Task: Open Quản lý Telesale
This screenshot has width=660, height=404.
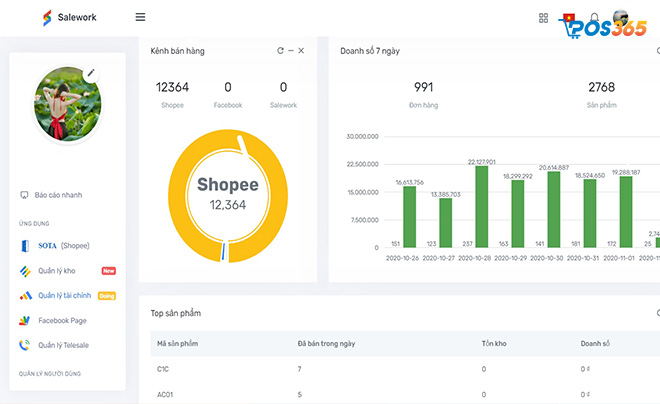Action: pos(63,346)
